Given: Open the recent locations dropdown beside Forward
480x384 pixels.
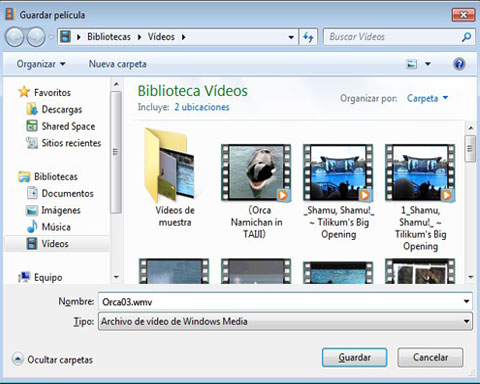Looking at the screenshot, I should (51, 37).
